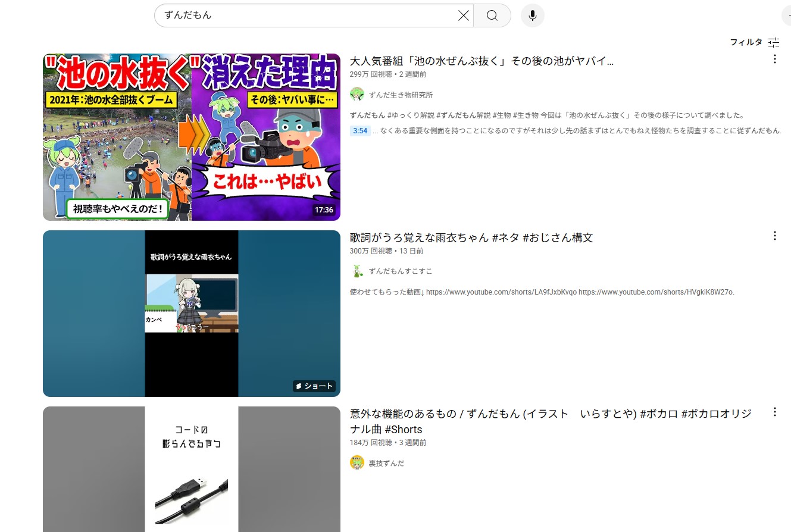The width and height of the screenshot is (791, 532).
Task: Open more options for 意外な機能のあるもの video
Action: coord(774,412)
